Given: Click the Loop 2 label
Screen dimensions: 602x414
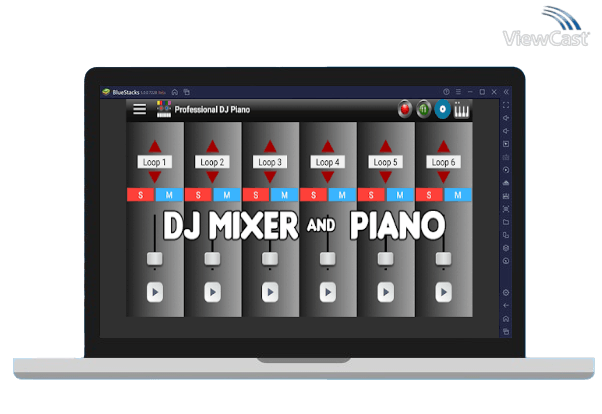Looking at the screenshot, I should (212, 162).
